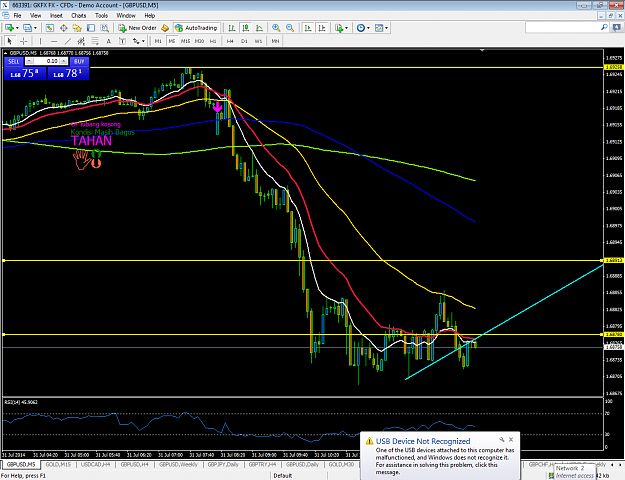Switch to the GOLD,M15 chart tab
The width and height of the screenshot is (625, 480).
(x=58, y=464)
